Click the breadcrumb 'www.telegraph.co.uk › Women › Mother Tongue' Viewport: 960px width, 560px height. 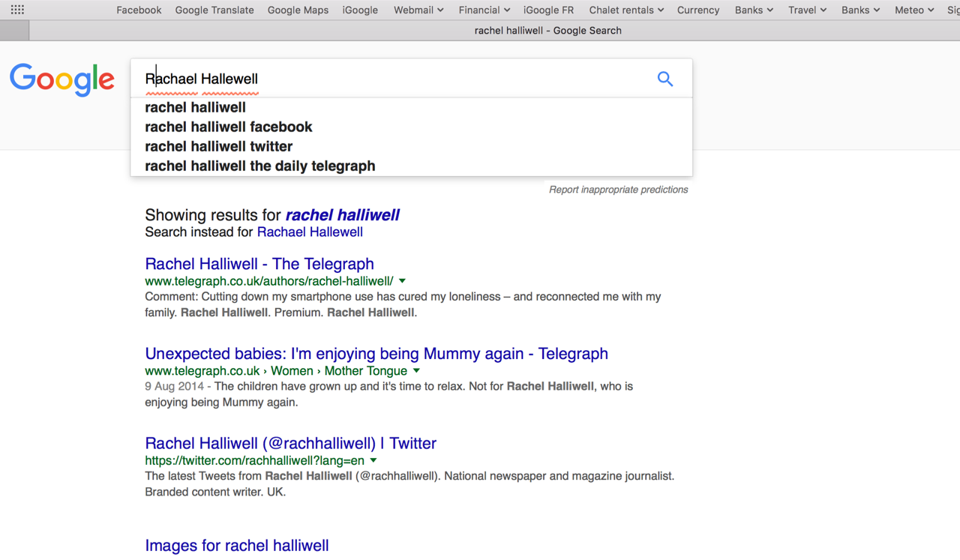pos(276,371)
